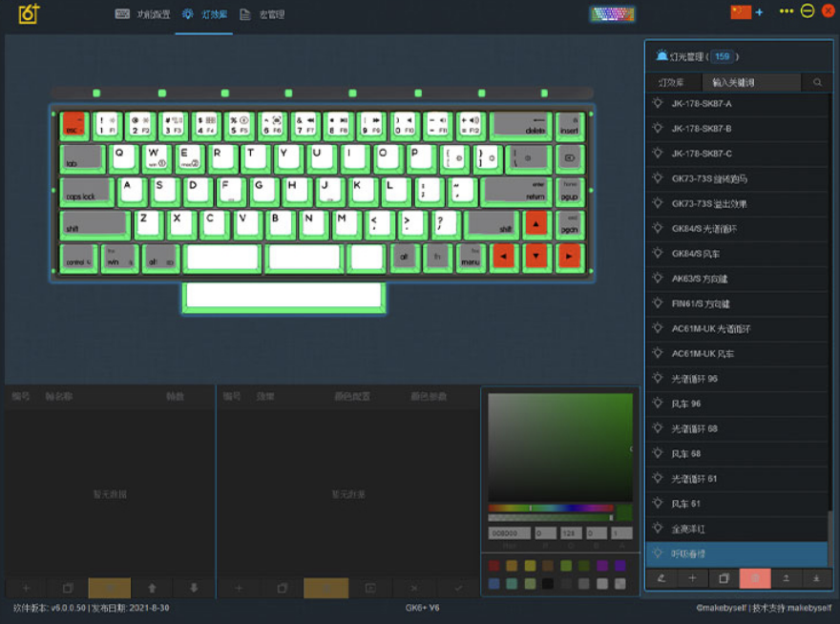Open the three-dot more options menu
Screen dimensions: 840x624
(x=786, y=11)
